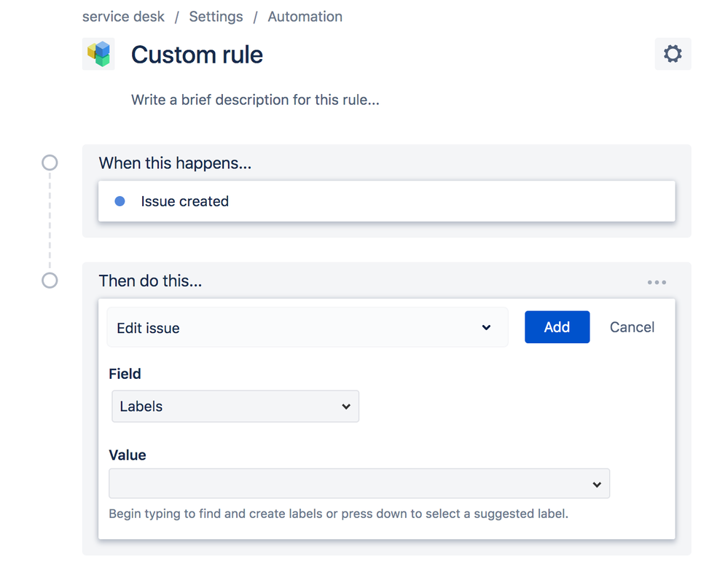Click the When this happens section header
Screen dimensions: 728x580
pyautogui.click(x=174, y=163)
